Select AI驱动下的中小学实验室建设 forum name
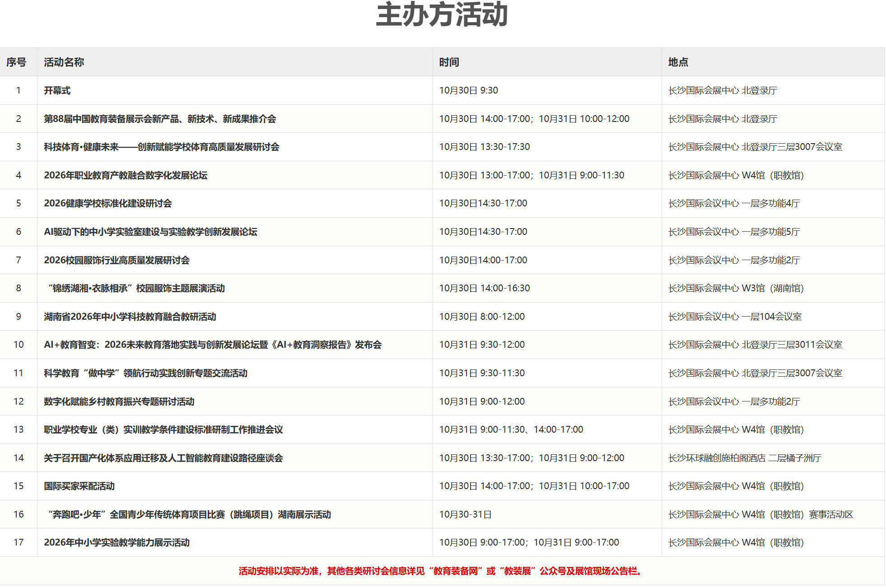The height and width of the screenshot is (588, 886). (150, 232)
